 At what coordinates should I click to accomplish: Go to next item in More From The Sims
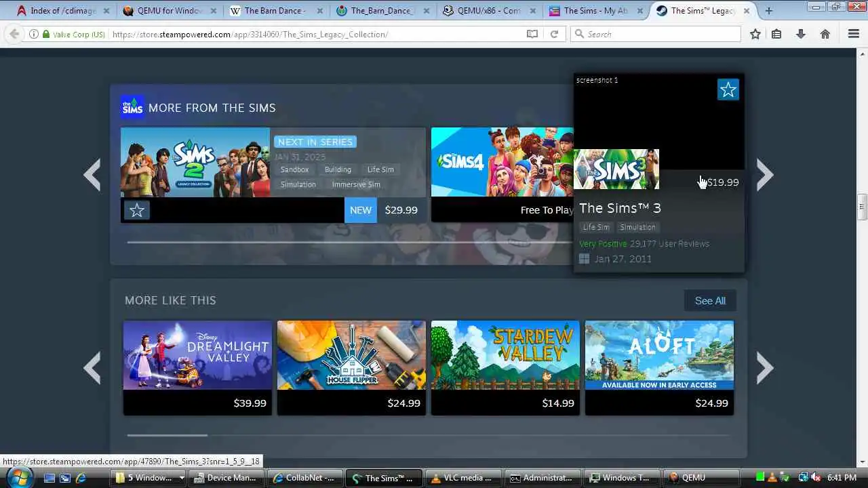point(765,175)
